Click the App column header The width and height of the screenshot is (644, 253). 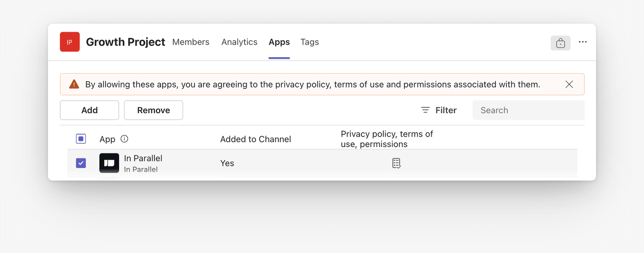click(x=107, y=139)
